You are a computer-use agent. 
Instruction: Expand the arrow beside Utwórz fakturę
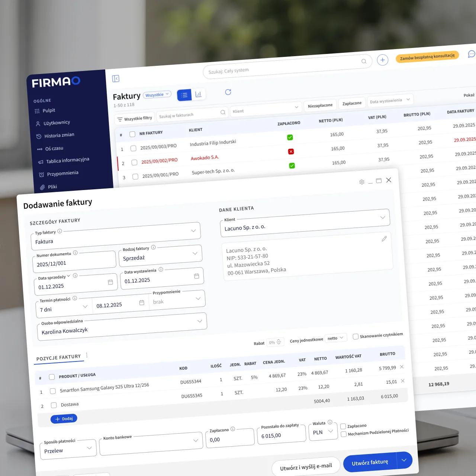404,460
